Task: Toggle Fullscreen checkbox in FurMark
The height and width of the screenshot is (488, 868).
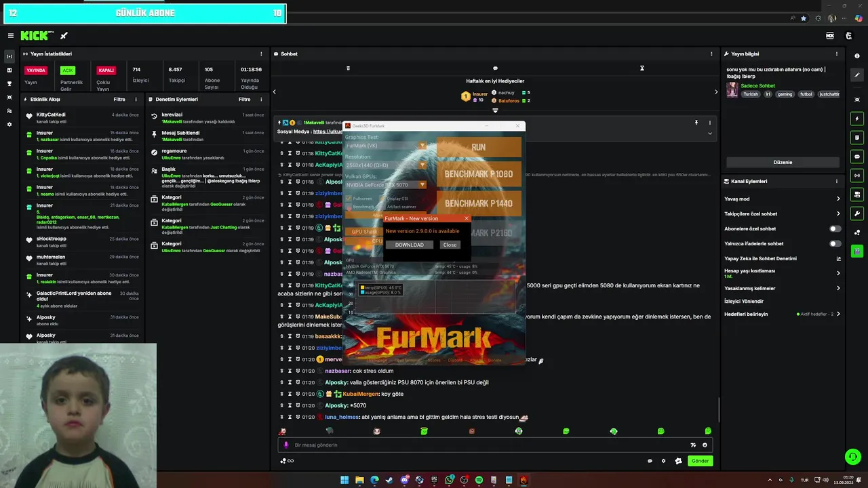Action: tap(349, 199)
